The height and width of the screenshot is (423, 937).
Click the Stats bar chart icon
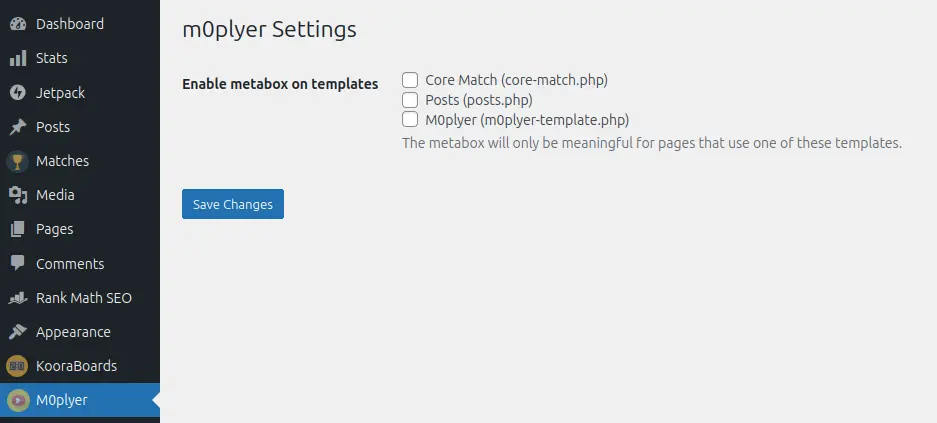17,58
